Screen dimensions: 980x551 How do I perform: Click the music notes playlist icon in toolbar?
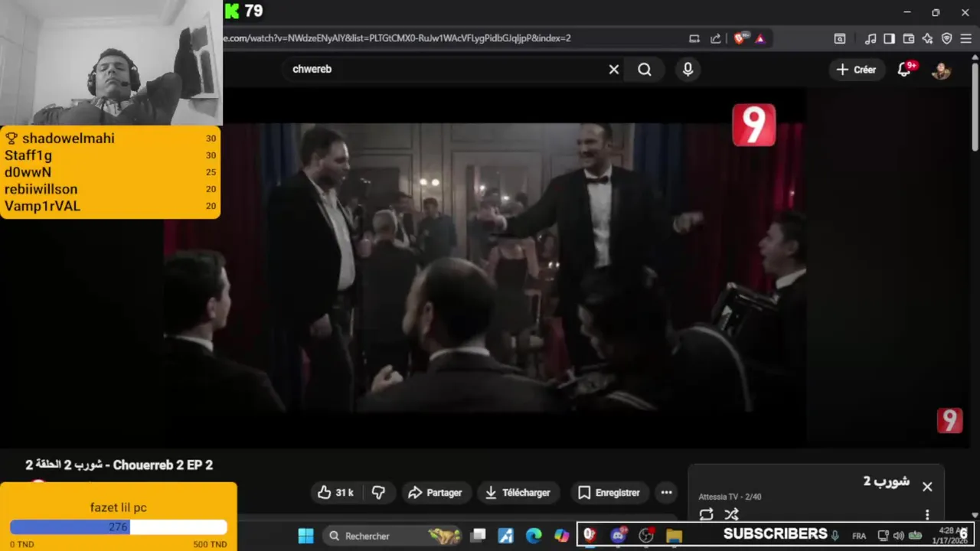click(871, 38)
